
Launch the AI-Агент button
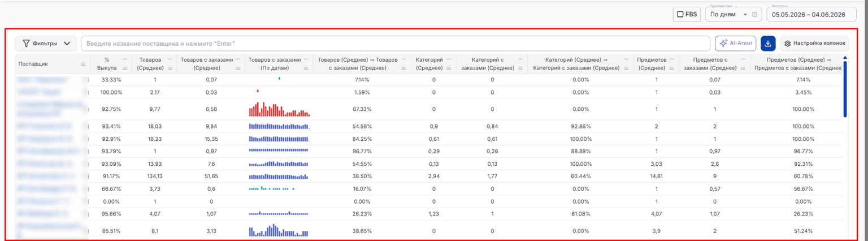click(x=735, y=44)
